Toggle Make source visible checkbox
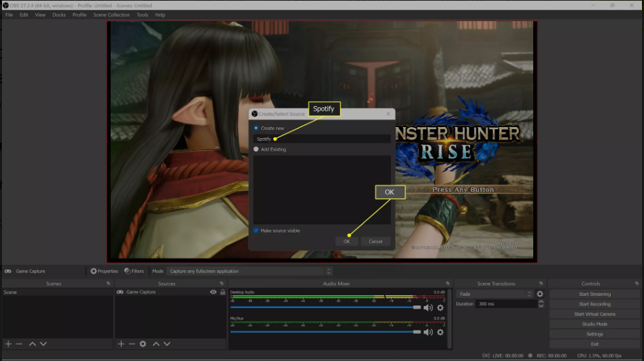This screenshot has width=644, height=361. click(256, 230)
